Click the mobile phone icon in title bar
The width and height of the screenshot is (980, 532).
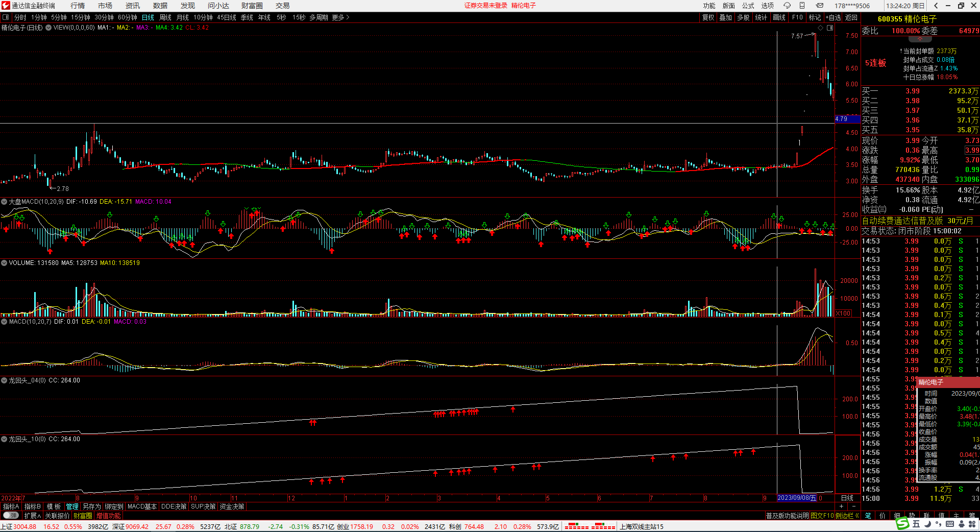[x=802, y=6]
